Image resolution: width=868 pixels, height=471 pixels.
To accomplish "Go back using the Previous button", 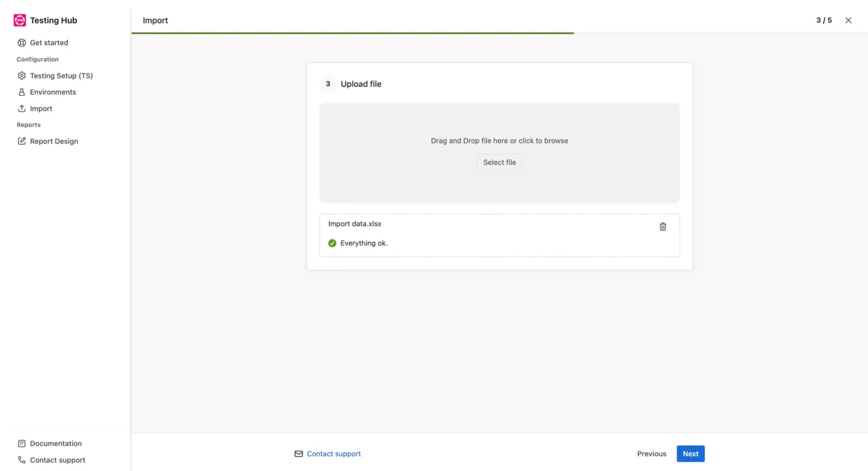I will coord(651,453).
